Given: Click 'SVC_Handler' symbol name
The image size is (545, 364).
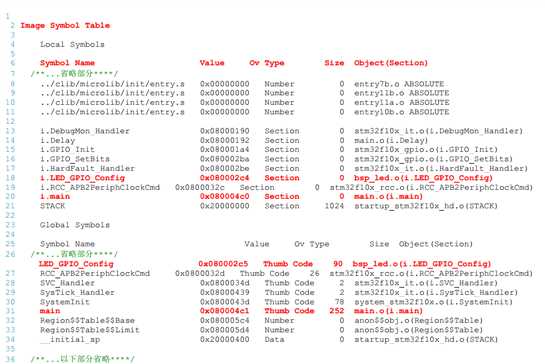Looking at the screenshot, I should pos(67,283).
